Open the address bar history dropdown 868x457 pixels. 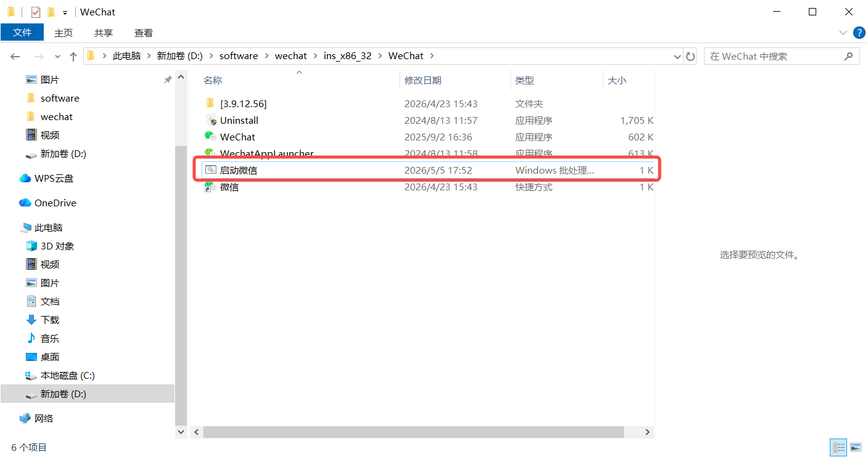(678, 56)
